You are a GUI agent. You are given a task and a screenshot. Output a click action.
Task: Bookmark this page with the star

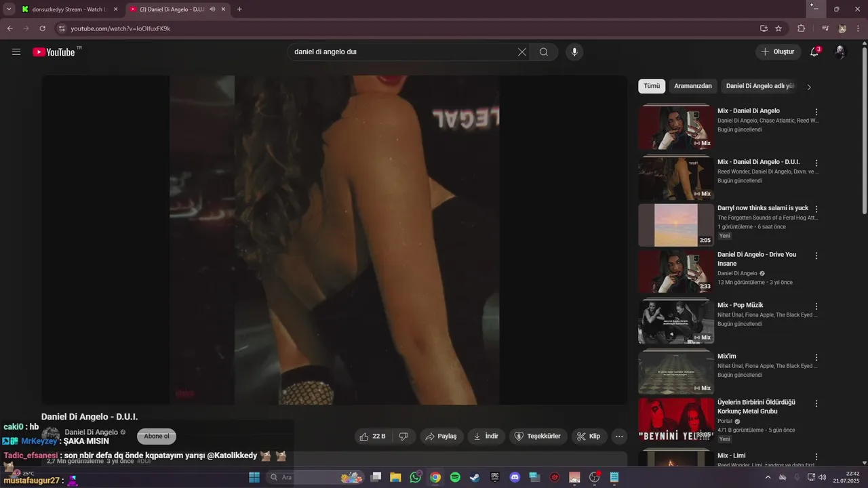click(x=778, y=28)
